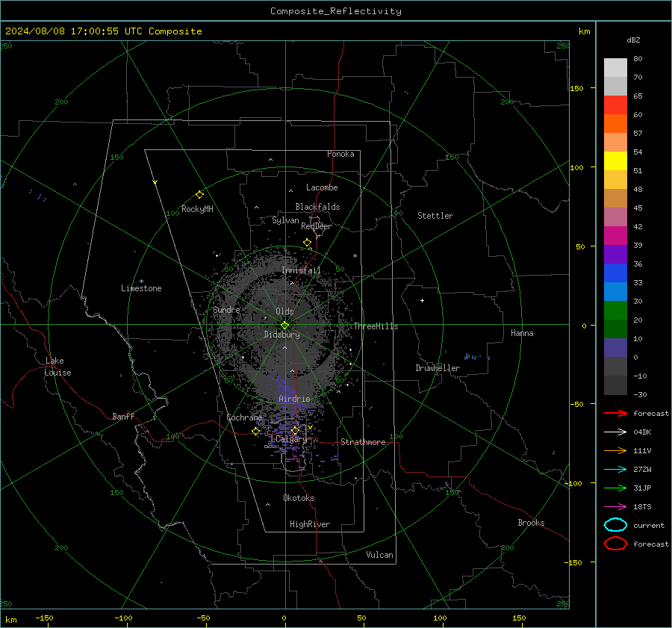Click the Banff label

click(123, 416)
